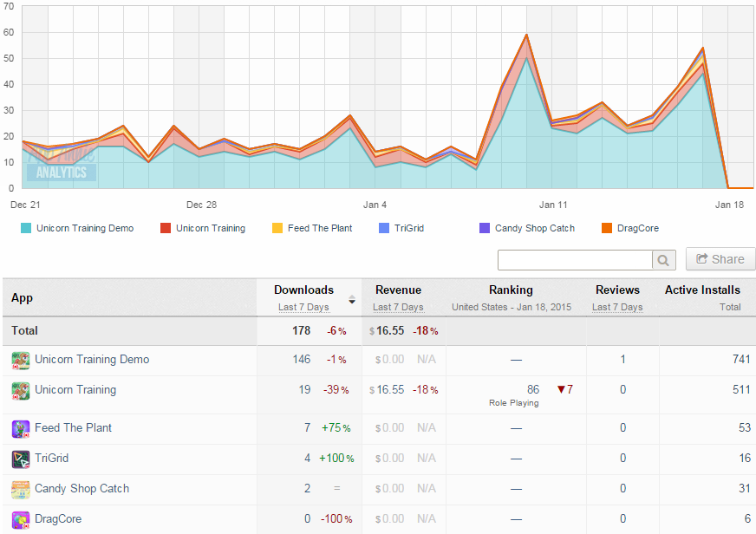Image resolution: width=756 pixels, height=534 pixels.
Task: Click DragCore legend label
Action: click(638, 229)
